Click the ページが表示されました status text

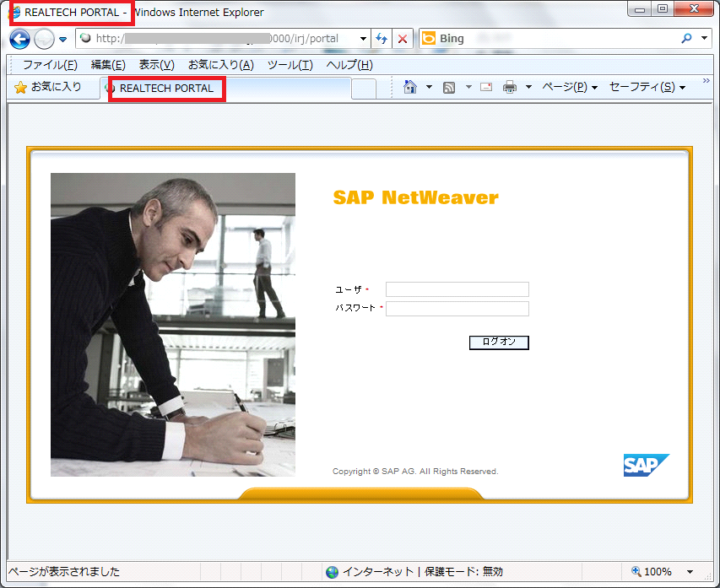64,571
